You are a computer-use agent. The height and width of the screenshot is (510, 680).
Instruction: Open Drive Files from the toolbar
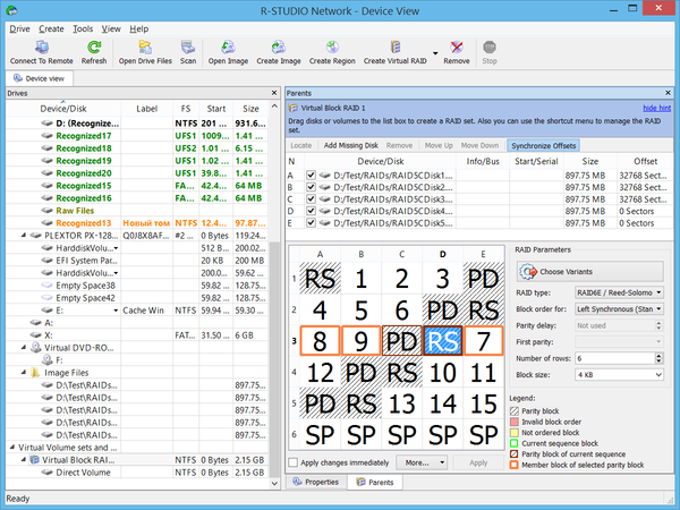click(x=145, y=47)
